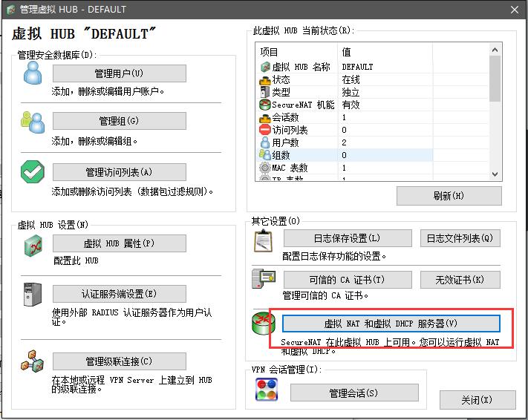528x420 pixels.
Task: Click status list scrollbar up arrow
Action: click(495, 50)
